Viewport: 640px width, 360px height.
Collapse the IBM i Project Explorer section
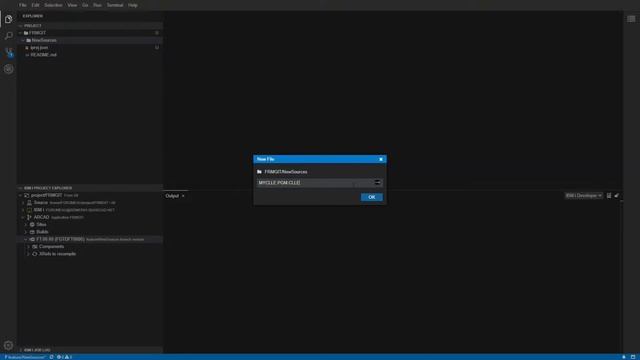pyautogui.click(x=90, y=188)
